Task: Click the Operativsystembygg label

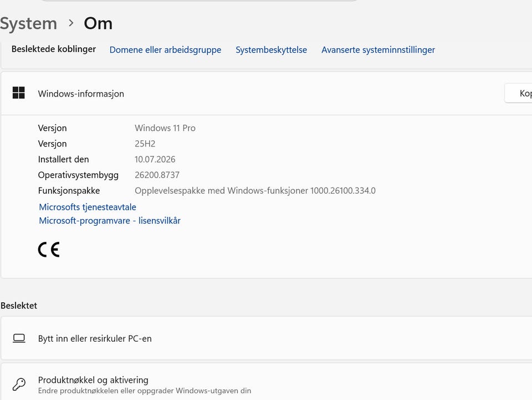Action: point(78,175)
